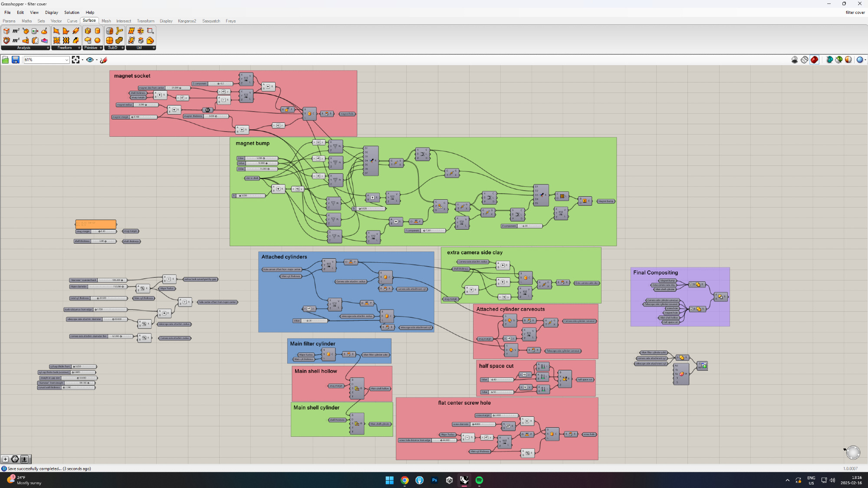868x488 pixels.
Task: Open the Solution menu
Action: 72,13
